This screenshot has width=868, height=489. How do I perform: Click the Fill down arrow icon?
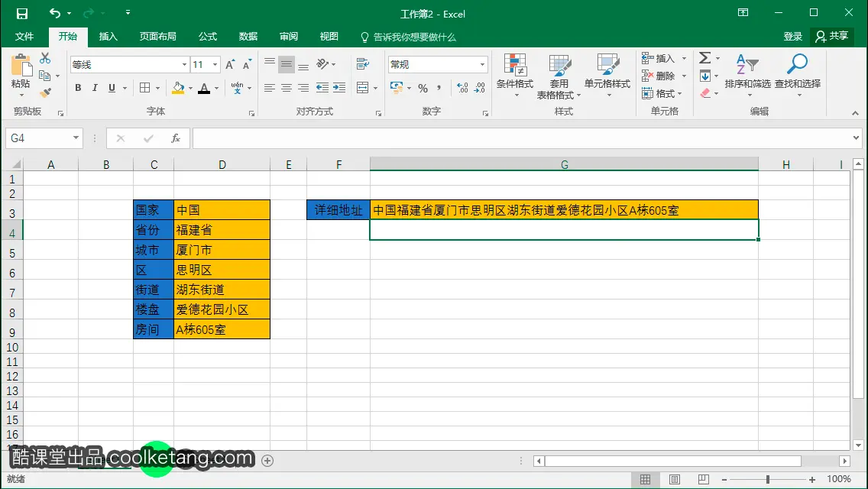click(x=704, y=76)
